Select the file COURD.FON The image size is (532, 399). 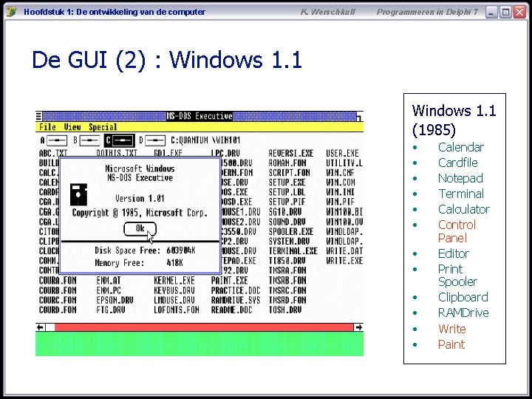[58, 310]
